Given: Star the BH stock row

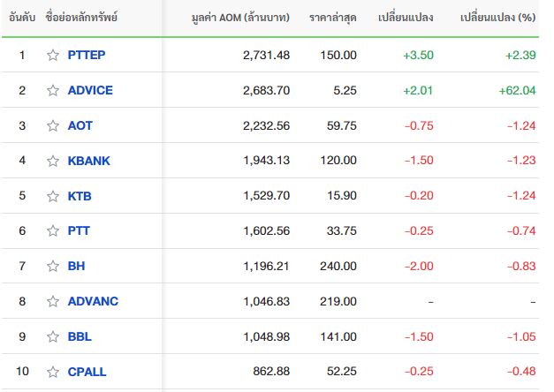Looking at the screenshot, I should tap(53, 266).
